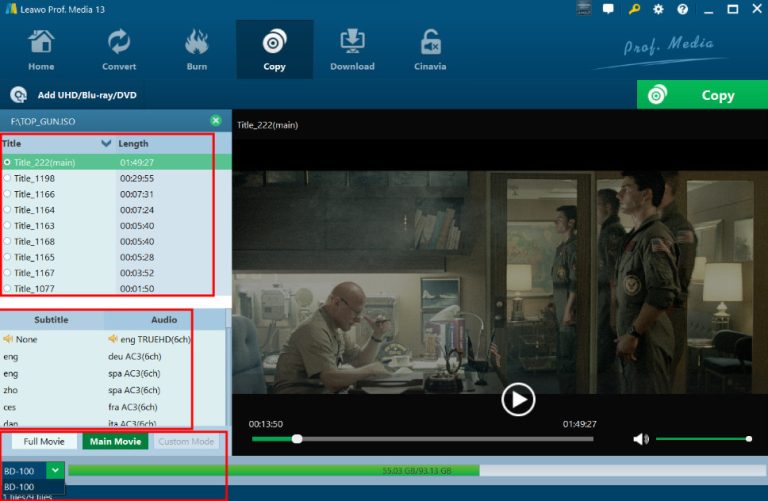768x501 pixels.
Task: Select the Title_1166 radio button
Action: coord(8,194)
